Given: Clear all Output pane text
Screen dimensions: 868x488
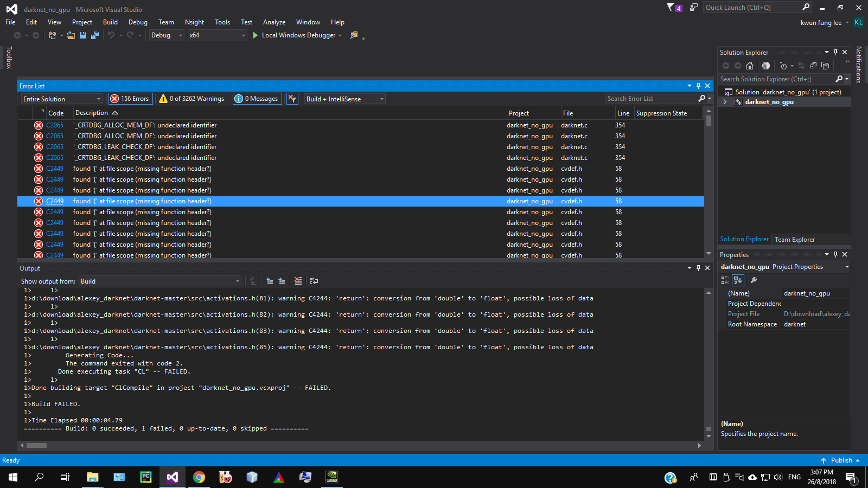Looking at the screenshot, I should (x=298, y=281).
